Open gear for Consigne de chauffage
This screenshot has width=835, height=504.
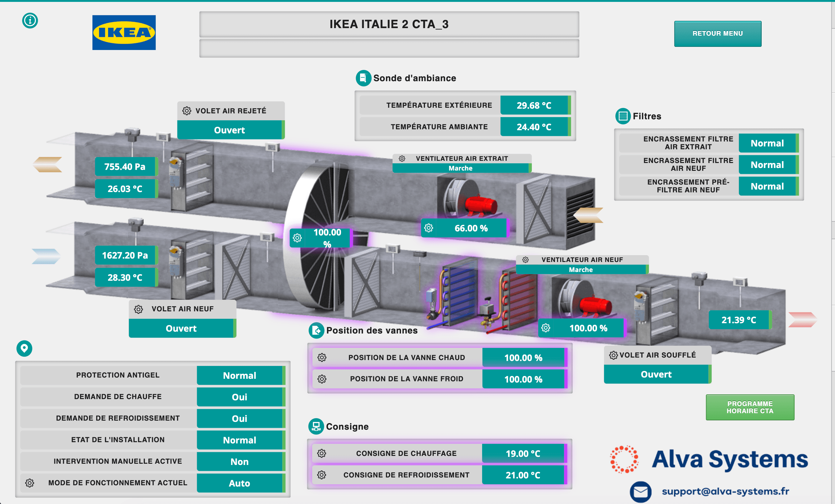tap(322, 453)
